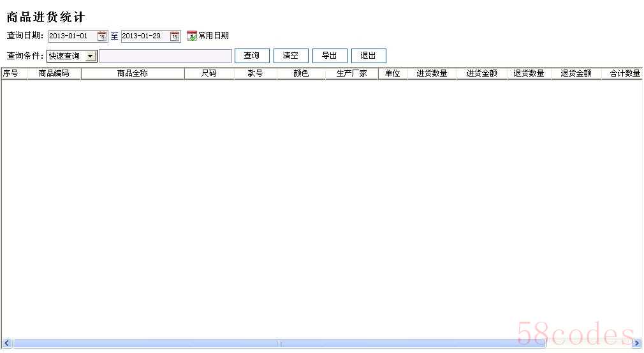Sort by 退货数量 column header

(x=529, y=73)
